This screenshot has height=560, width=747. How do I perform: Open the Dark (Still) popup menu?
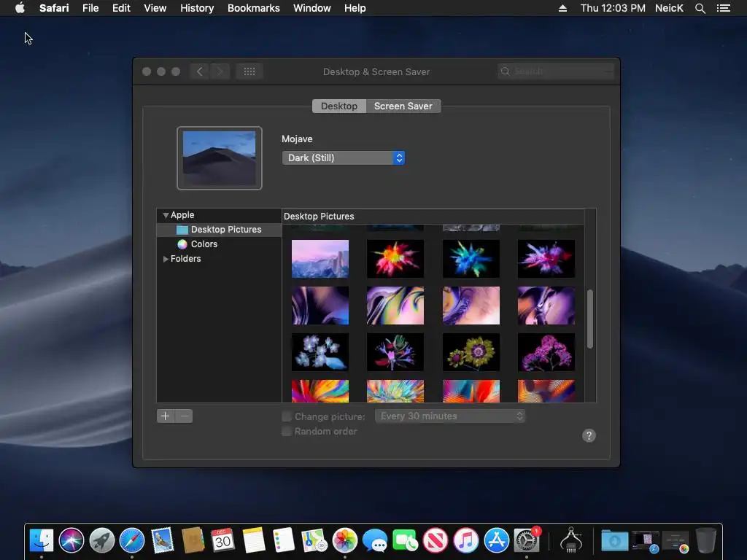[343, 157]
